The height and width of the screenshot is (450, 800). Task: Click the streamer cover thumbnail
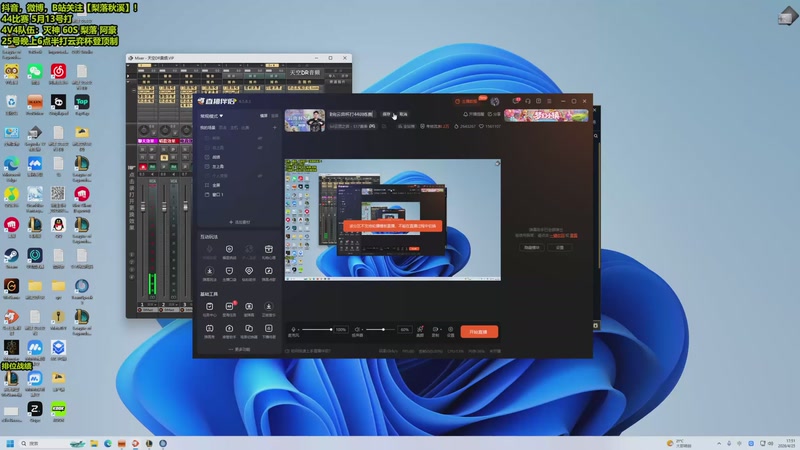pyautogui.click(x=305, y=120)
